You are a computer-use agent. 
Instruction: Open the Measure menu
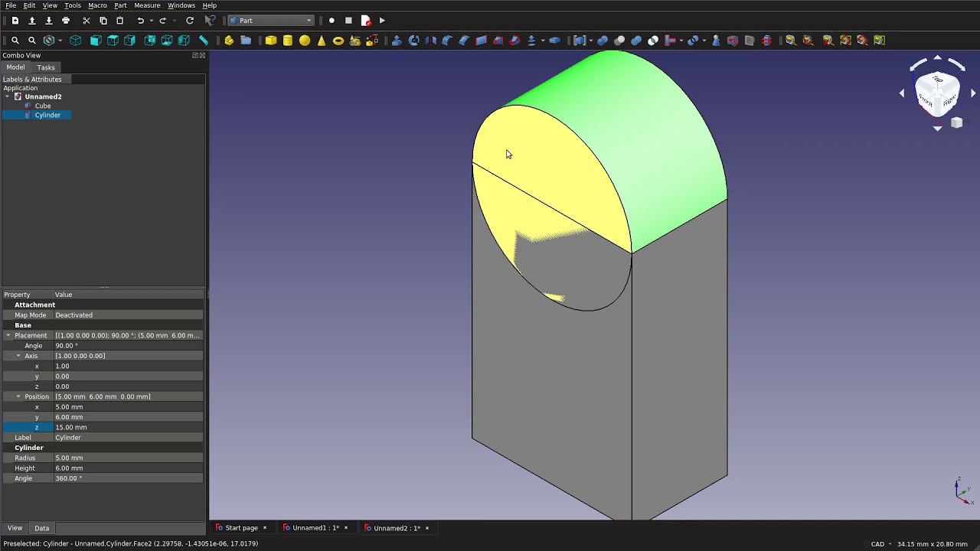(147, 5)
